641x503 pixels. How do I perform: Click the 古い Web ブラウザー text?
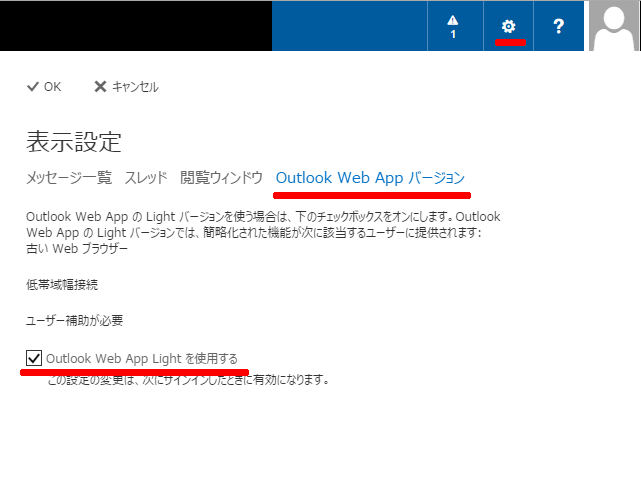(77, 249)
